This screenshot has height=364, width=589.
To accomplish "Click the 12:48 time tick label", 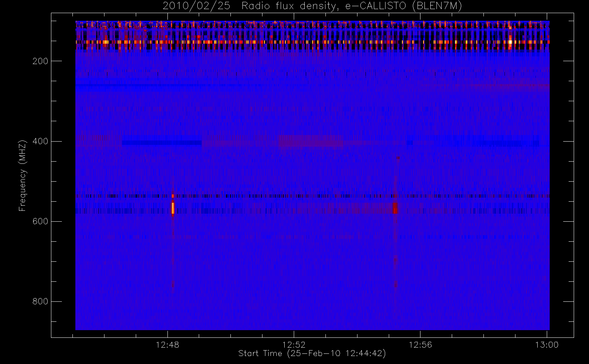I will tap(167, 345).
